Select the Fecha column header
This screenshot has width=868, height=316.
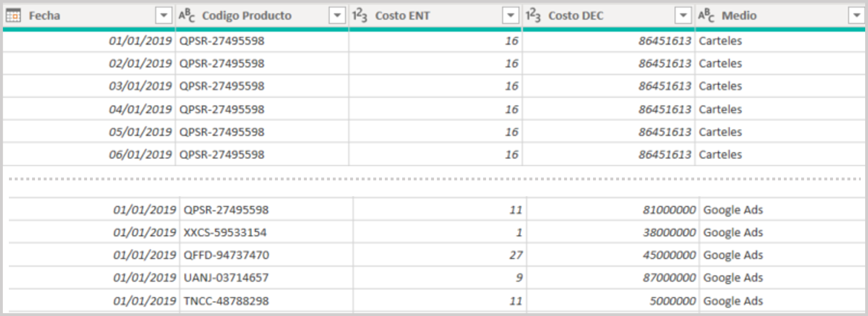[44, 15]
